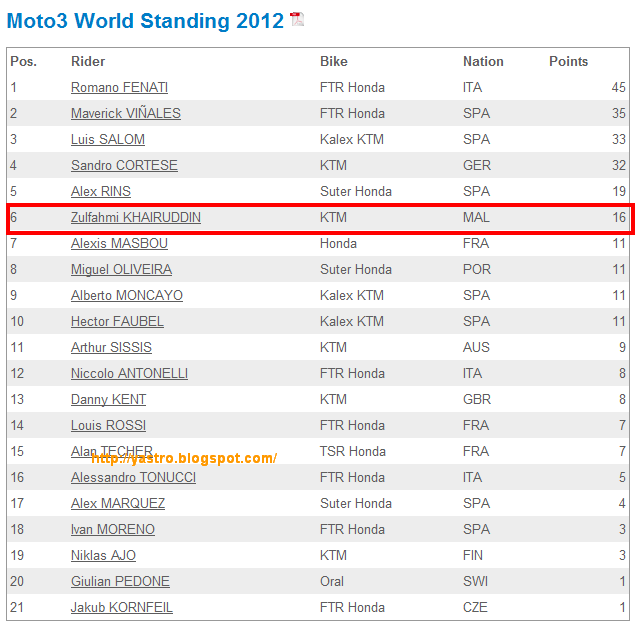Select the Arthur SISSIS link
Image resolution: width=640 pixels, height=631 pixels.
[x=111, y=347]
